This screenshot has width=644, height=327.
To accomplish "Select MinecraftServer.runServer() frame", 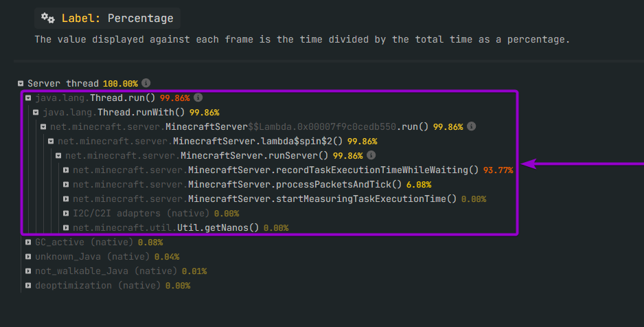I will pyautogui.click(x=197, y=156).
